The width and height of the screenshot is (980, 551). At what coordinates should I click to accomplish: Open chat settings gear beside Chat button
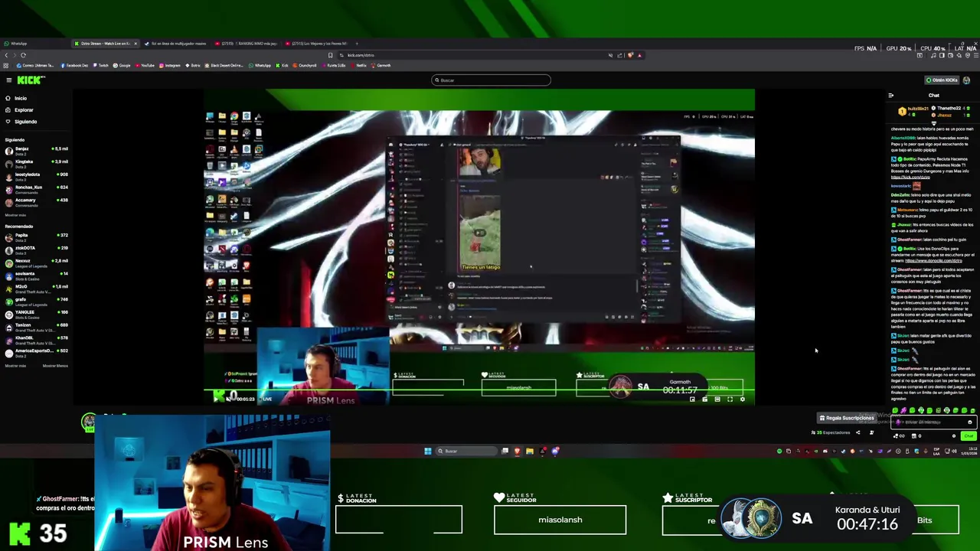(x=954, y=435)
